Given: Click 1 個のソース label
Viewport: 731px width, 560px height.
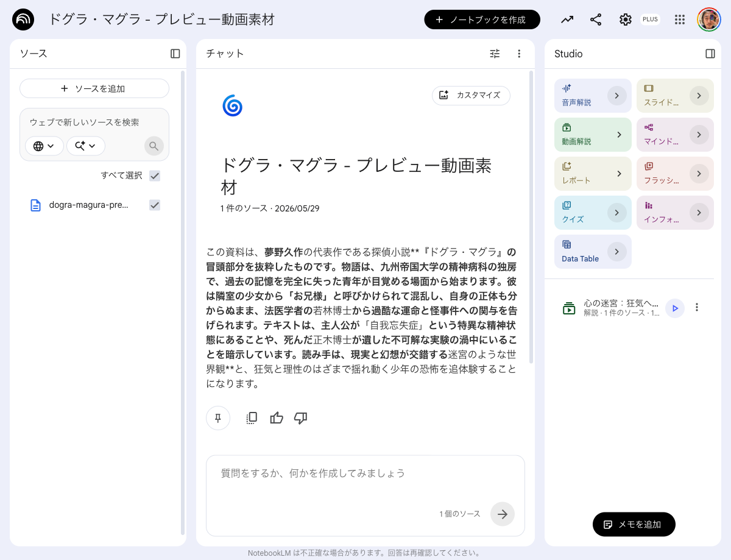Looking at the screenshot, I should pos(460,514).
